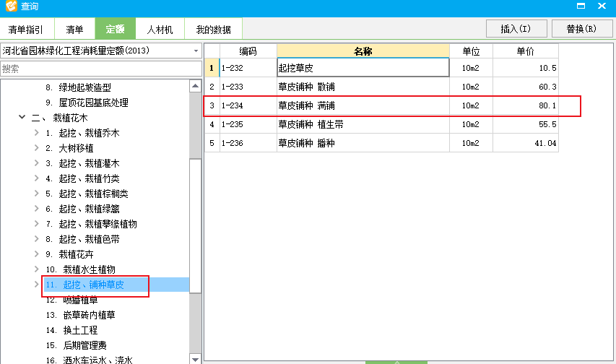Select tree item 大树移植
The image size is (616, 364).
[x=69, y=148]
